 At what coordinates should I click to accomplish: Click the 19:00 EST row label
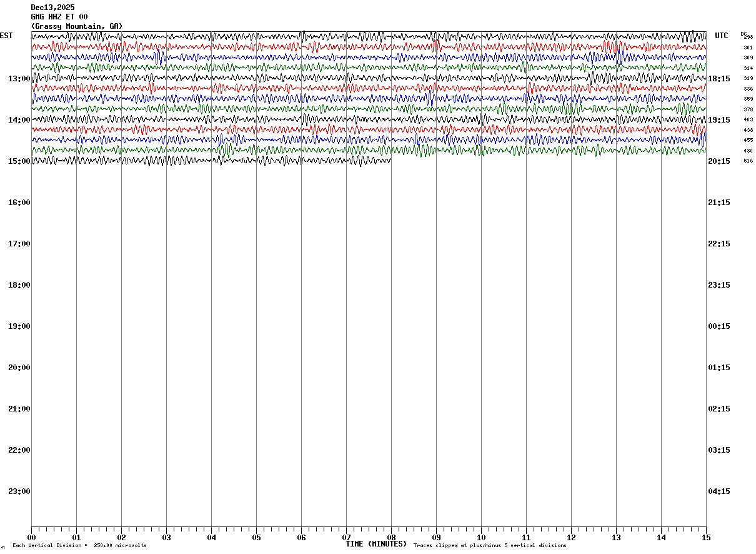tap(19, 326)
